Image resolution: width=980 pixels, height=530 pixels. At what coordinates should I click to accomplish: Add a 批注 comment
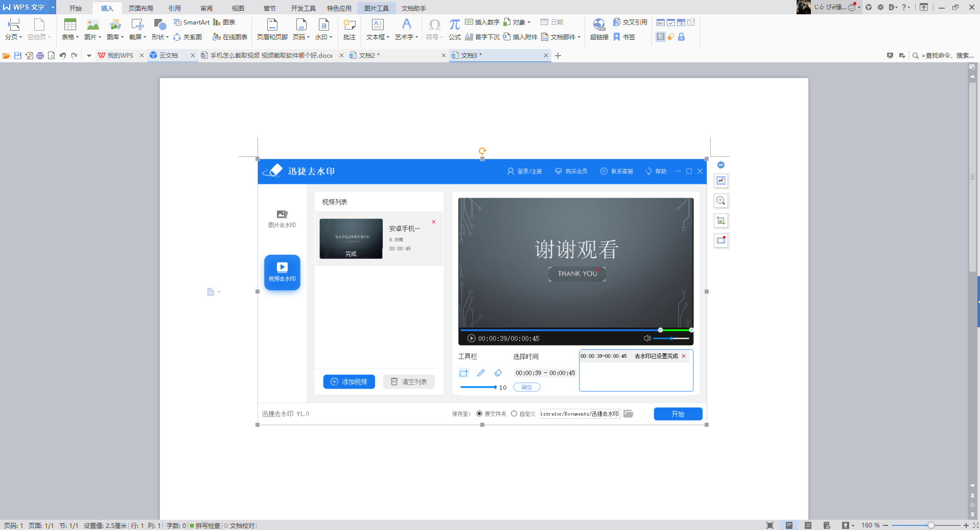(x=349, y=29)
